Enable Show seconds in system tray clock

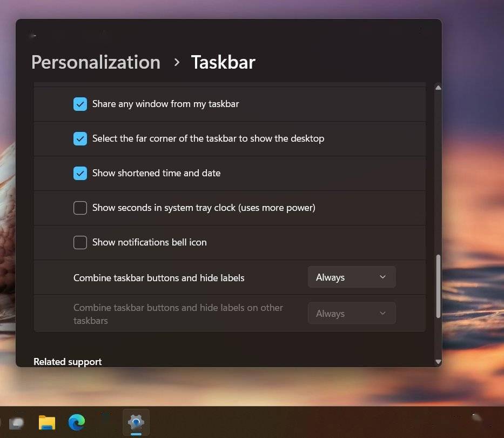coord(80,208)
